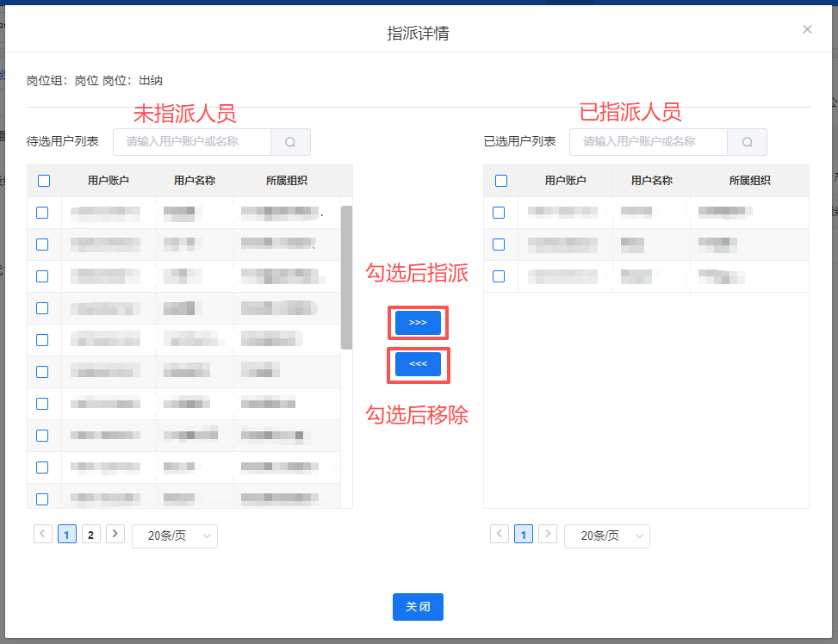Go to previous page in left list
838x644 pixels.
[x=43, y=535]
